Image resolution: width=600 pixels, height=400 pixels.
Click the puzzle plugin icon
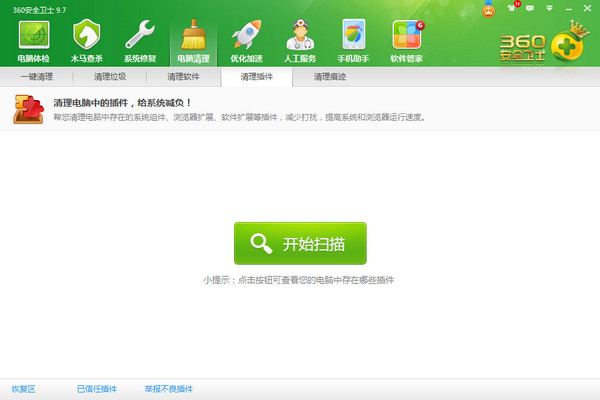(28, 109)
